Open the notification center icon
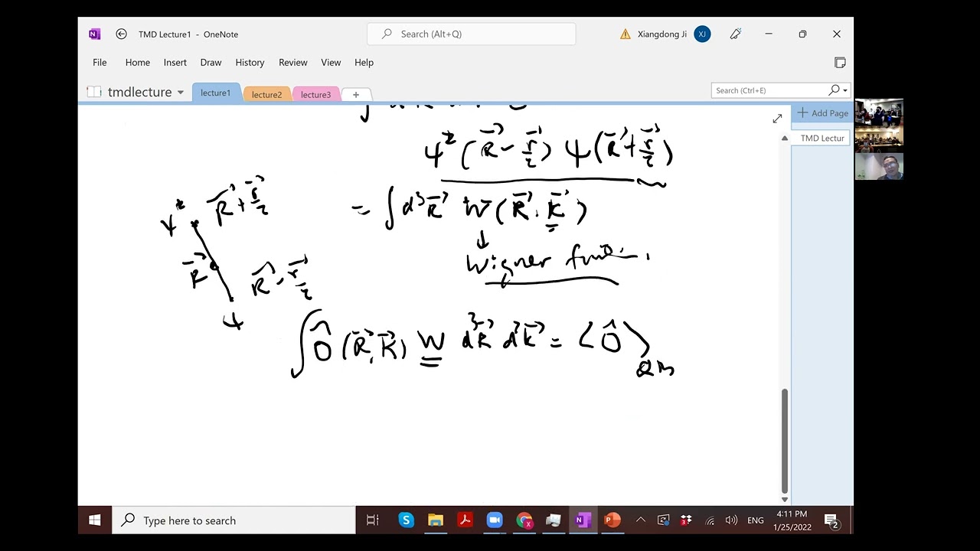 coord(831,521)
